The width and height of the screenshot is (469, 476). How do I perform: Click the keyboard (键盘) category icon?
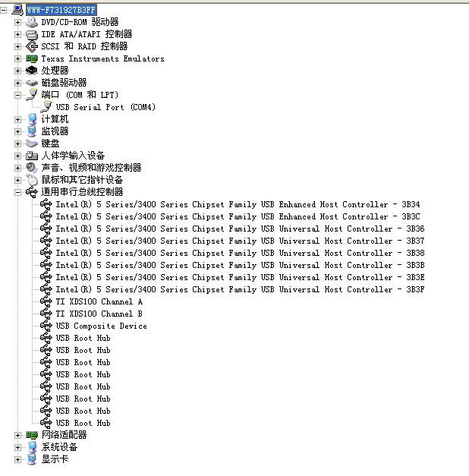(x=32, y=143)
